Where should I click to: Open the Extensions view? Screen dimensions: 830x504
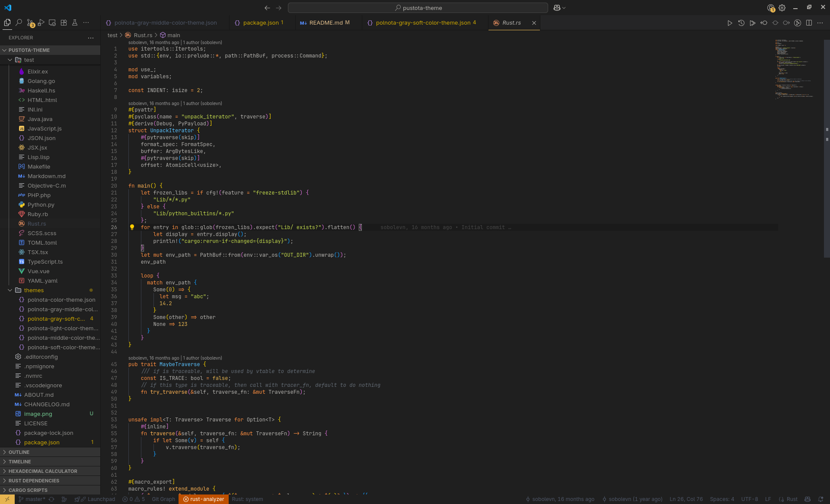(x=64, y=22)
